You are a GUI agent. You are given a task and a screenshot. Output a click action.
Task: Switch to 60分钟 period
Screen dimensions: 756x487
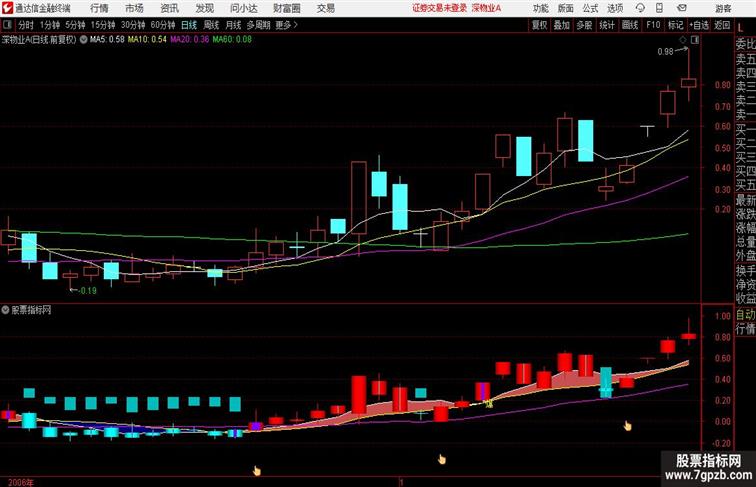(x=162, y=25)
